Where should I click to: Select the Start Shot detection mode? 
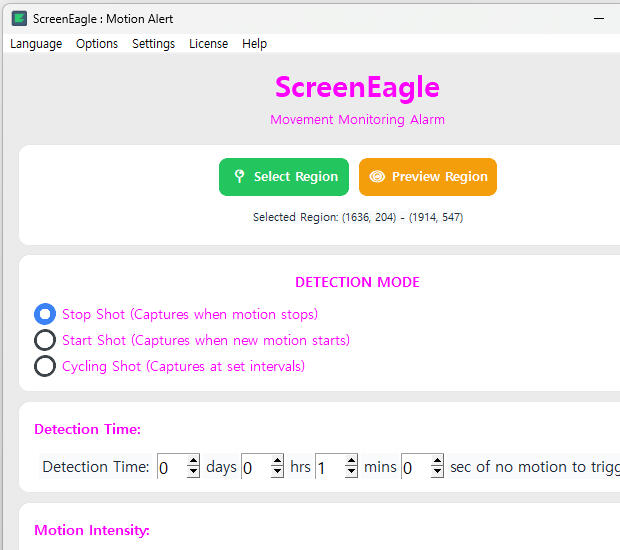(x=45, y=340)
